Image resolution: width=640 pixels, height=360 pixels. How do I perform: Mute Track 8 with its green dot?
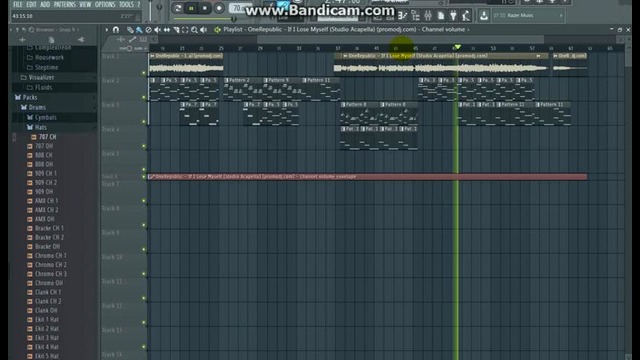pos(144,225)
